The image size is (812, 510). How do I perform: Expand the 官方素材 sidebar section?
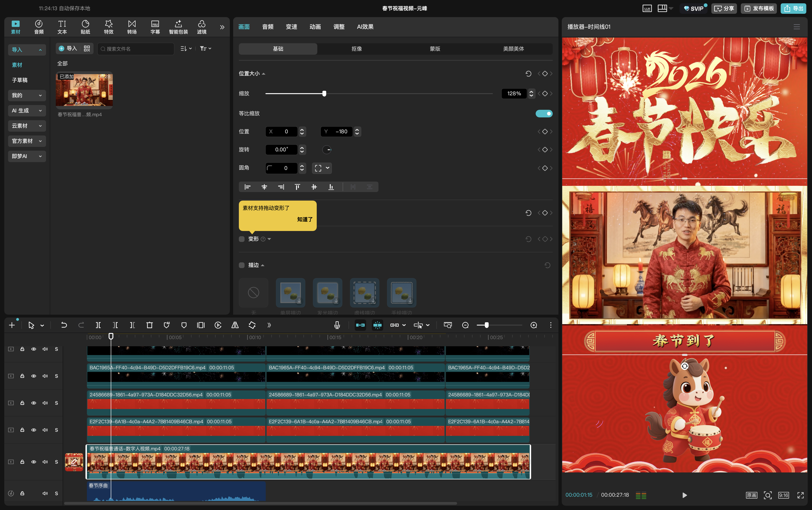[27, 141]
